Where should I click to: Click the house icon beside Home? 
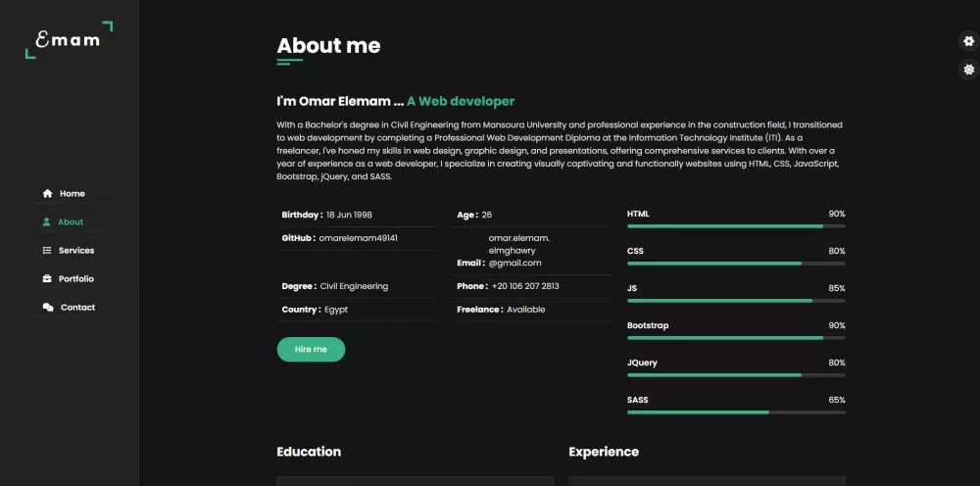pos(47,194)
